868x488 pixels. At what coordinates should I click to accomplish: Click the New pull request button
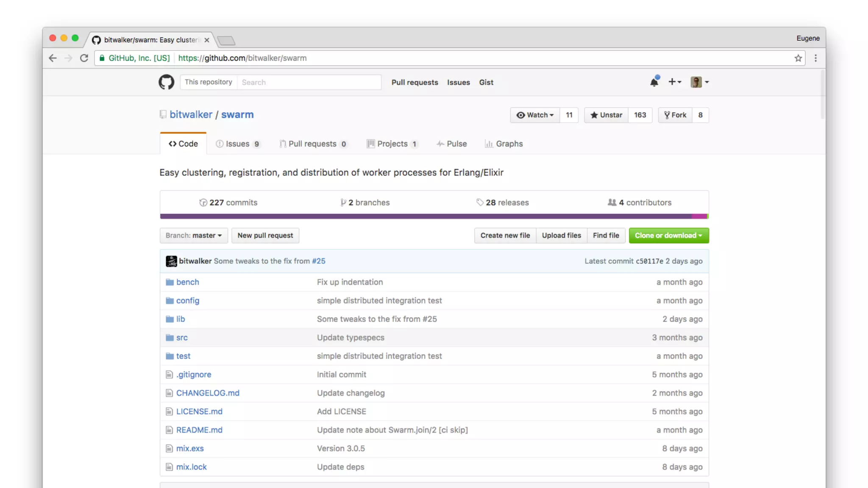click(265, 236)
